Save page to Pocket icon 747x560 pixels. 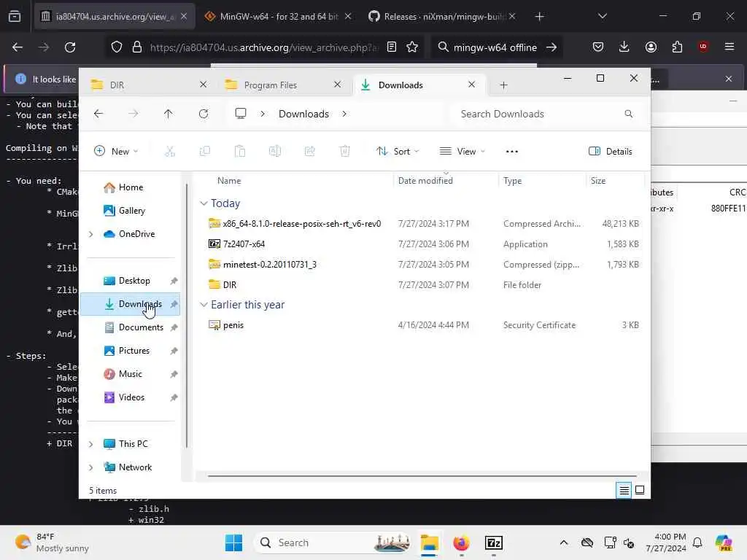click(x=598, y=47)
